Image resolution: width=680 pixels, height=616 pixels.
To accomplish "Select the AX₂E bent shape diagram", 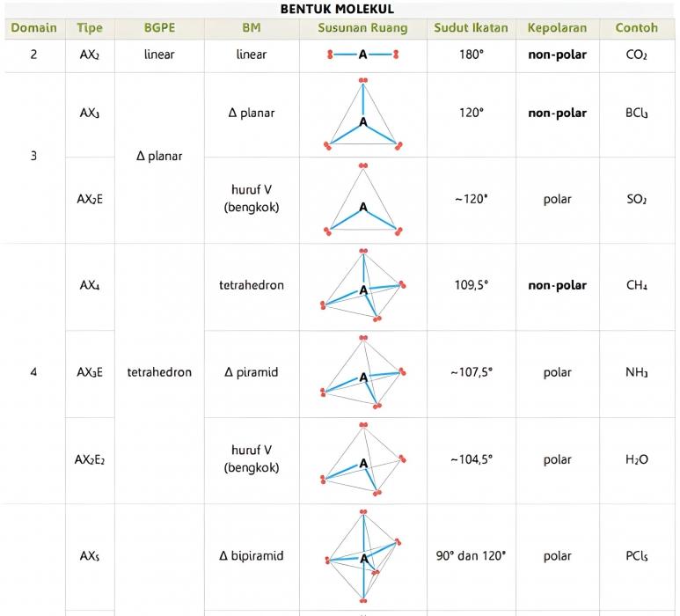I will point(362,201).
